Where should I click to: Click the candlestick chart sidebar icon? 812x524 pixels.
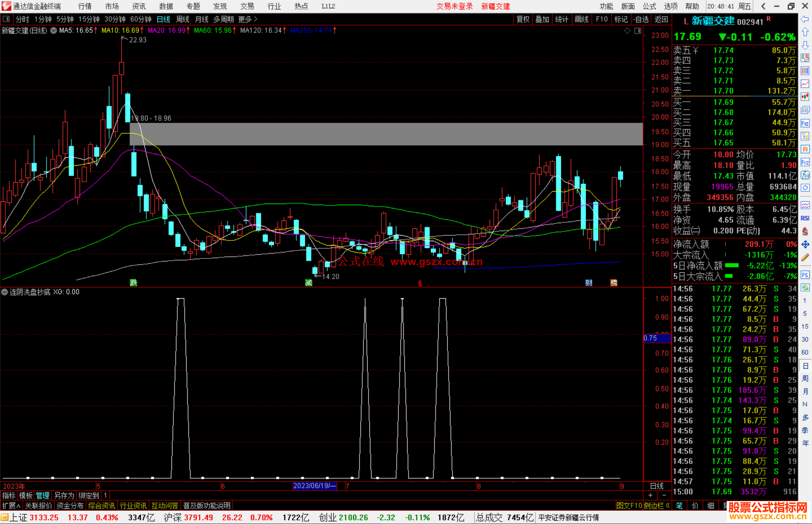[x=805, y=97]
